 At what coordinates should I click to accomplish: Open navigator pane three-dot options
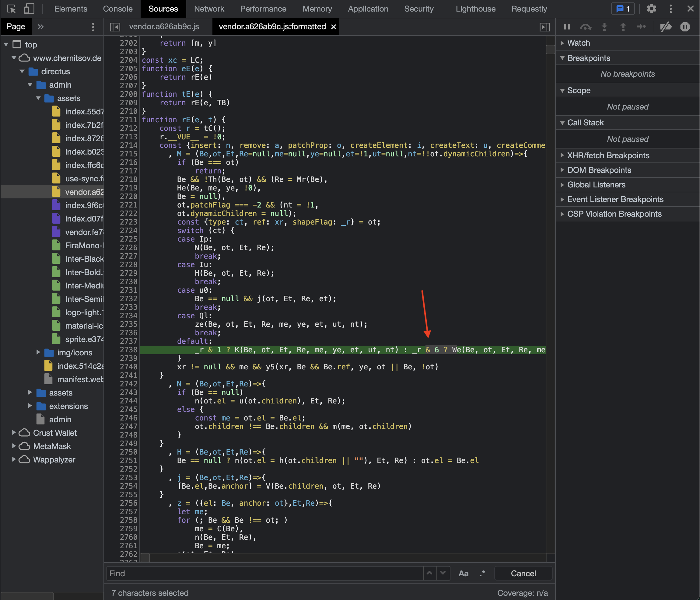point(93,27)
